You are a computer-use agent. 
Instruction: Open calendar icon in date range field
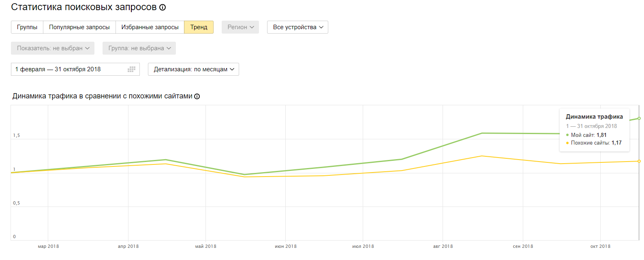pyautogui.click(x=131, y=69)
